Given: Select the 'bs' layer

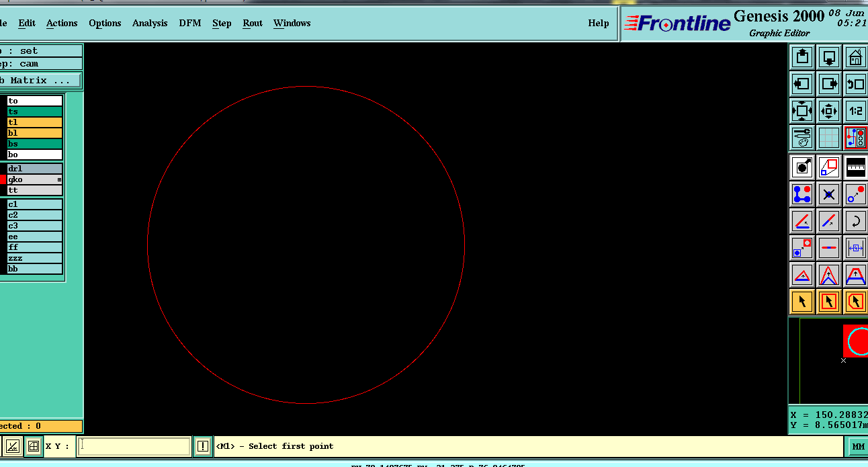Looking at the screenshot, I should click(x=34, y=144).
